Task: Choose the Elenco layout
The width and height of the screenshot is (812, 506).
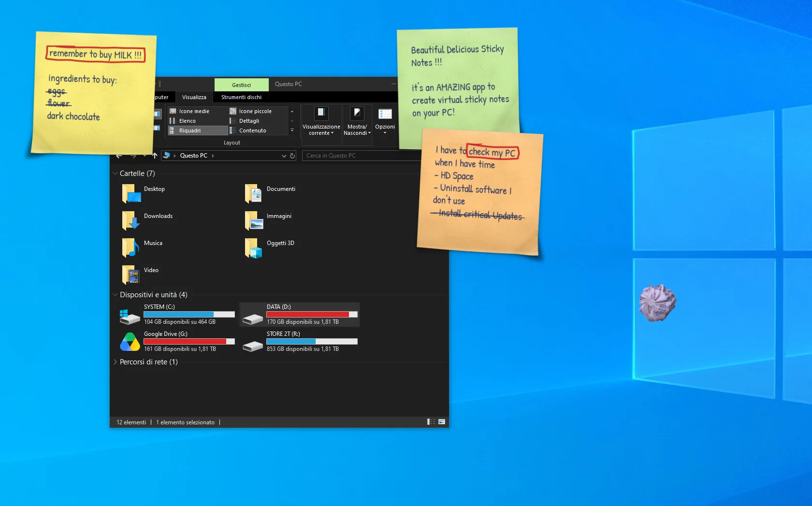Action: (197, 121)
